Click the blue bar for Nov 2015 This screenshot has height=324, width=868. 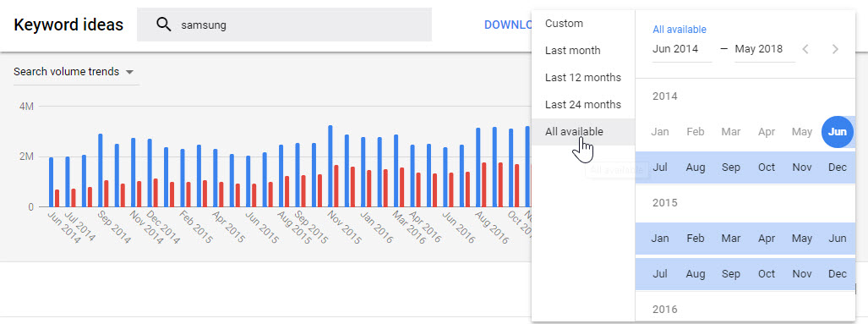pyautogui.click(x=330, y=166)
